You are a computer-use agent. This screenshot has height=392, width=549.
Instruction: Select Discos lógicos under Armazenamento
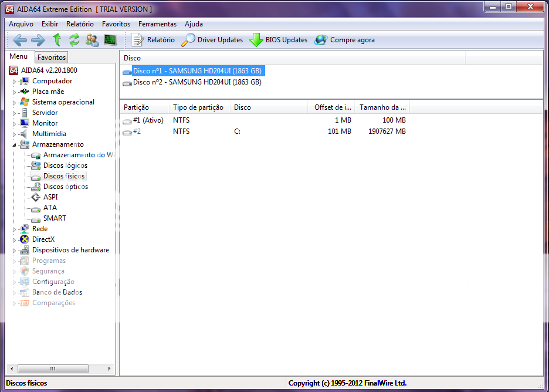pos(65,165)
